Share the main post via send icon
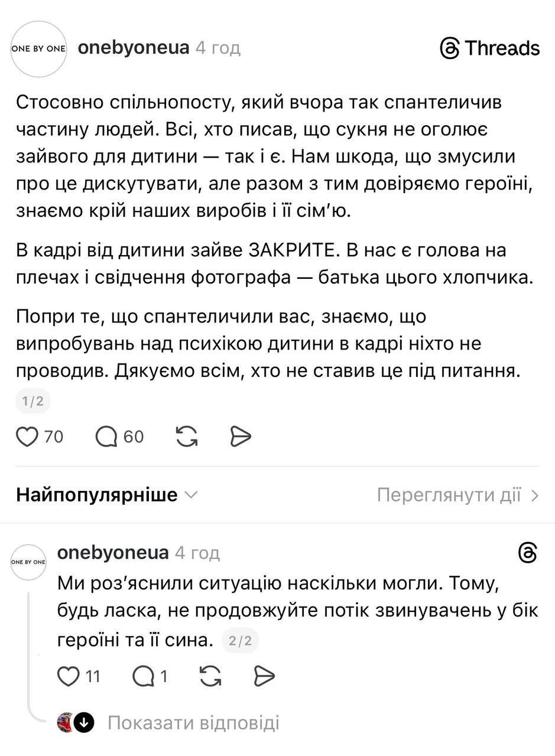The width and height of the screenshot is (555, 756). (241, 436)
